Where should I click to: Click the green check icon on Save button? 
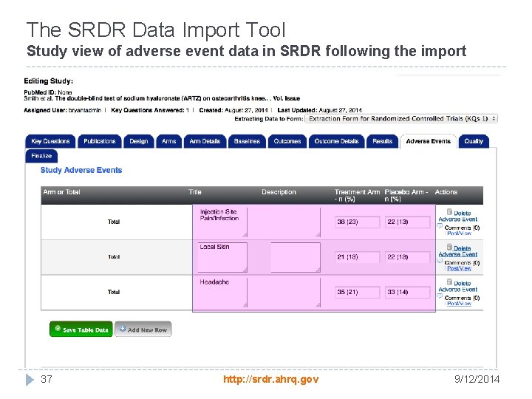tap(58, 328)
